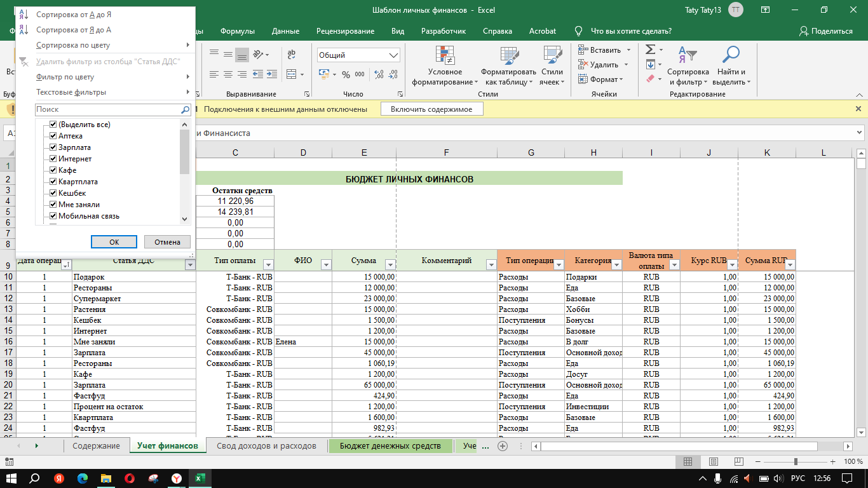Apply thousands separator (000) format
This screenshot has height=488, width=868.
click(360, 74)
